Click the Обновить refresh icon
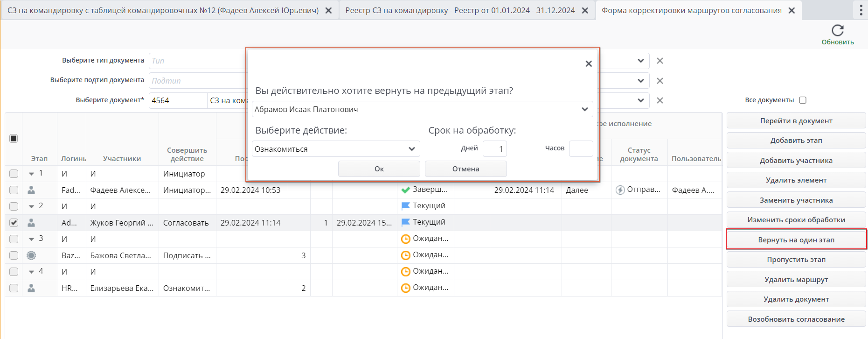The width and height of the screenshot is (868, 339). pos(837,31)
